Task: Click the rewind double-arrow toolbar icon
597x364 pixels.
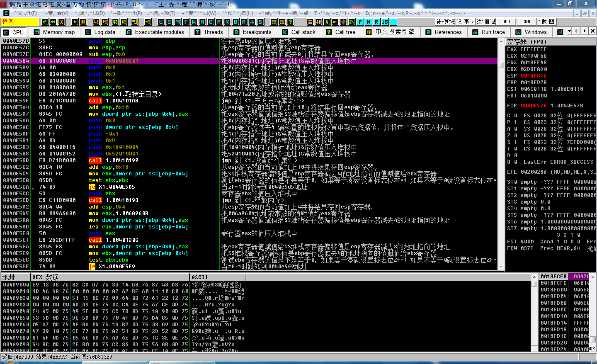Action: (x=53, y=22)
